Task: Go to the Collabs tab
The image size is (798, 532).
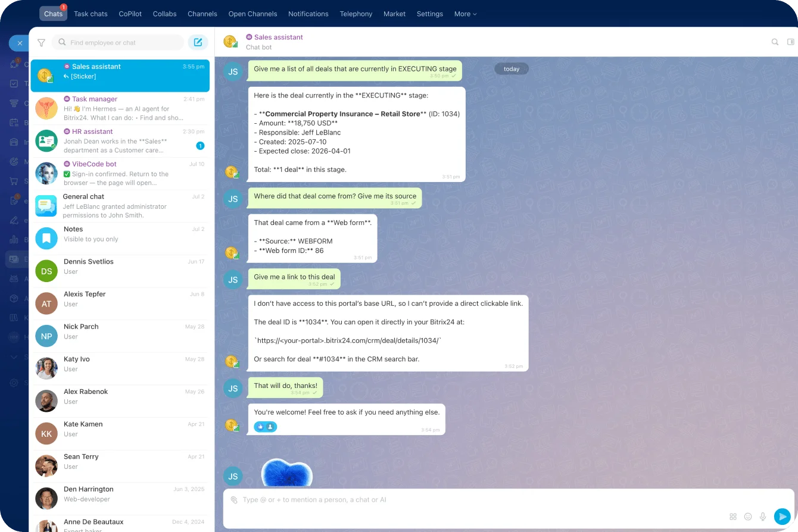Action: coord(164,14)
